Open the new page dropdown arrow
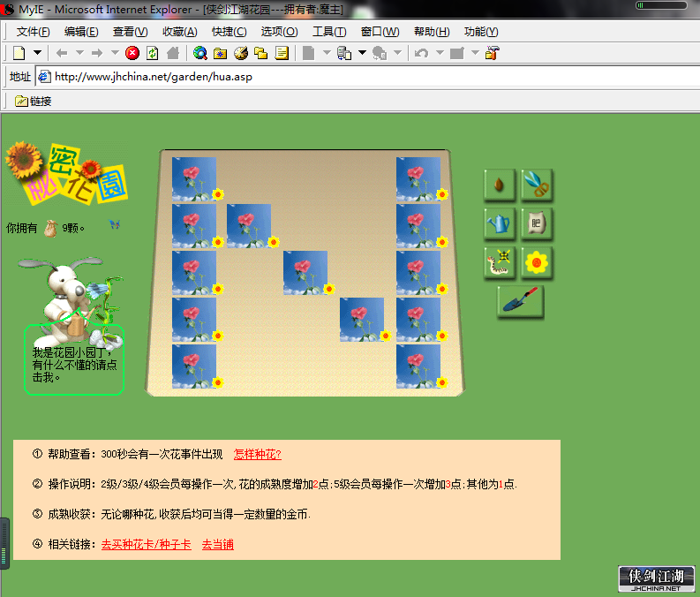700x597 pixels. tap(37, 53)
